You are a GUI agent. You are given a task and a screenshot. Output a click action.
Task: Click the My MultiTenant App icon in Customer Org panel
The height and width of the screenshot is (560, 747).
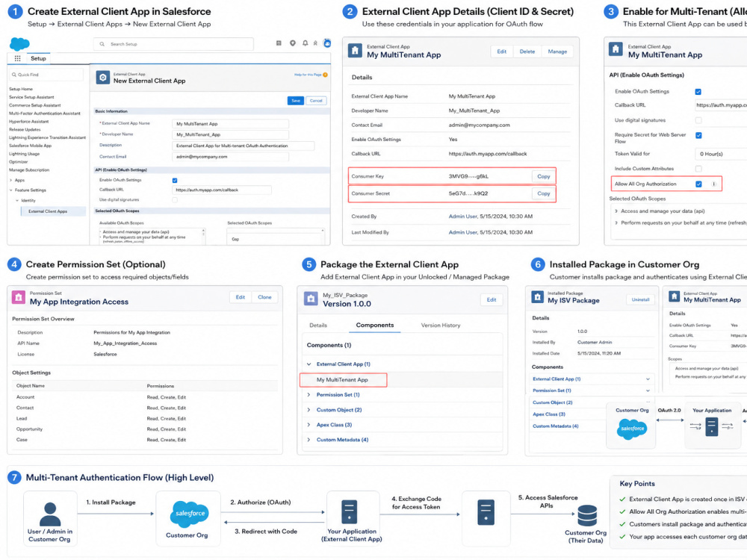pos(674,296)
